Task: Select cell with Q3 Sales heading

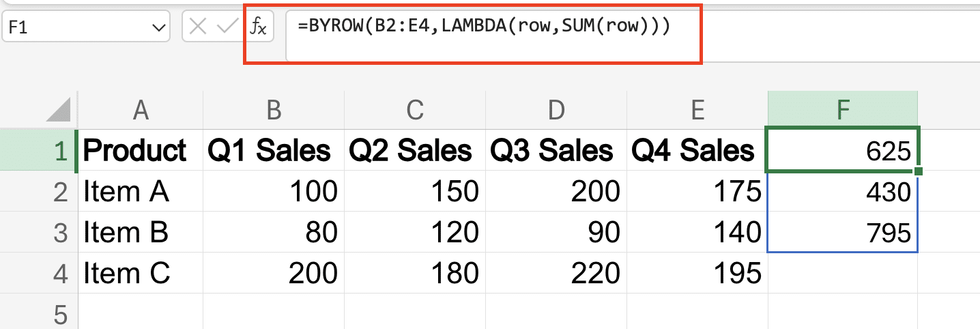Action: 557,150
